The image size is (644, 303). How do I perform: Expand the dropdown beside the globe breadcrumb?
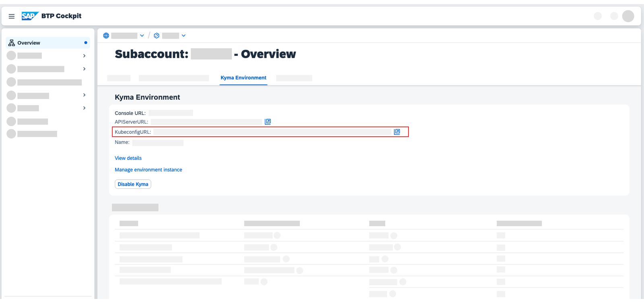pos(142,36)
